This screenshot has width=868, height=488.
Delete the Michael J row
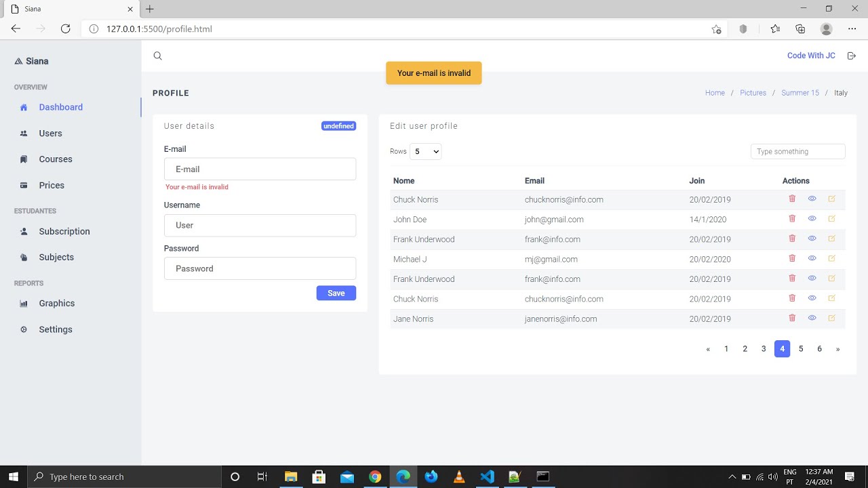pyautogui.click(x=792, y=258)
